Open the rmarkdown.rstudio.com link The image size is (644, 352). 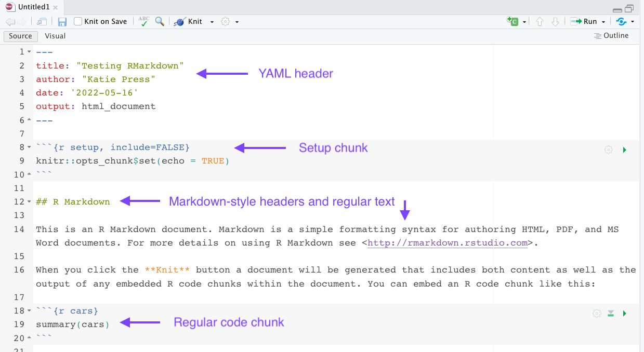[x=448, y=243]
